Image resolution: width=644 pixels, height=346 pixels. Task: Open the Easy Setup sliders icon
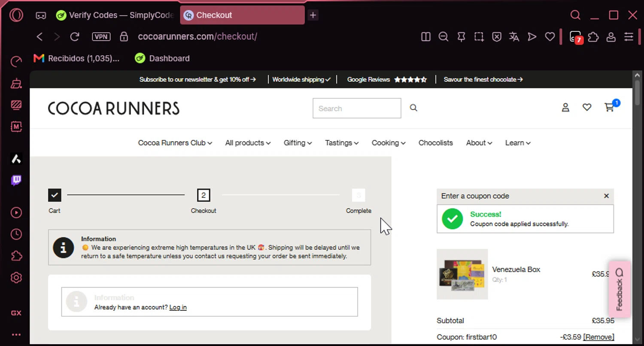(x=629, y=37)
